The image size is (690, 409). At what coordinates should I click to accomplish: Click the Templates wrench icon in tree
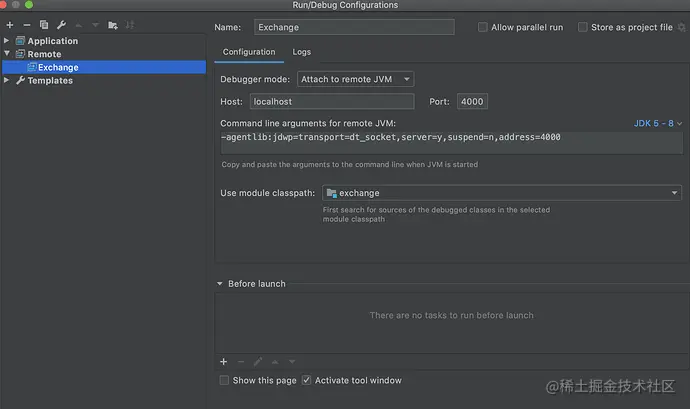click(x=20, y=81)
